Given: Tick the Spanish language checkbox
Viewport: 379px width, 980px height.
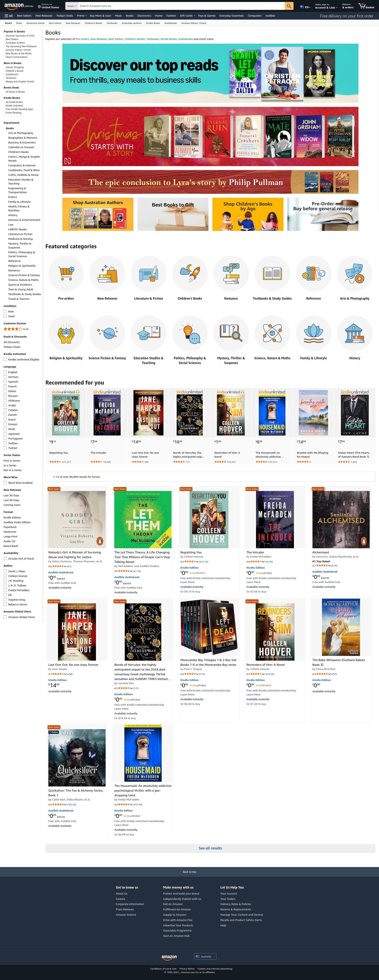Looking at the screenshot, I should point(5,382).
